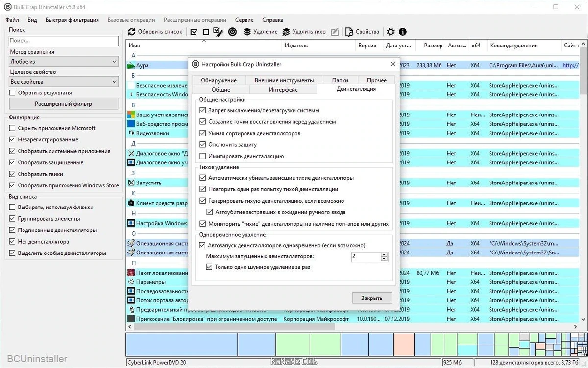Click the greyed edit pencil toolbar icon

[x=335, y=32]
